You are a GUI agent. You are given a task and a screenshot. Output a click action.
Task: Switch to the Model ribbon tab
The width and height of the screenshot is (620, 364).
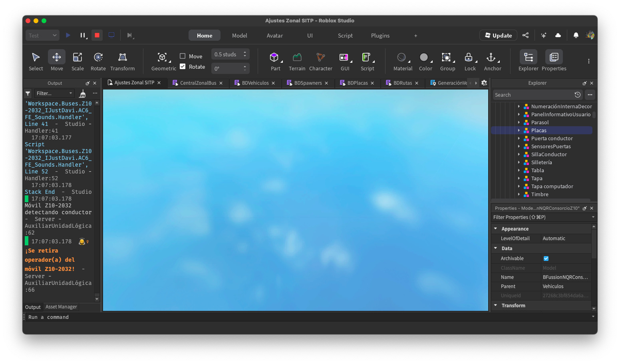pos(239,36)
